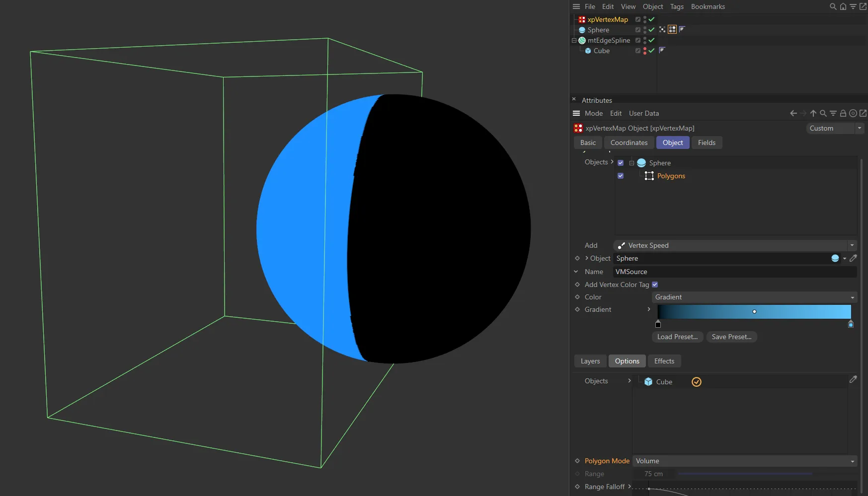868x496 pixels.
Task: Open the Tags menu
Action: (x=677, y=6)
